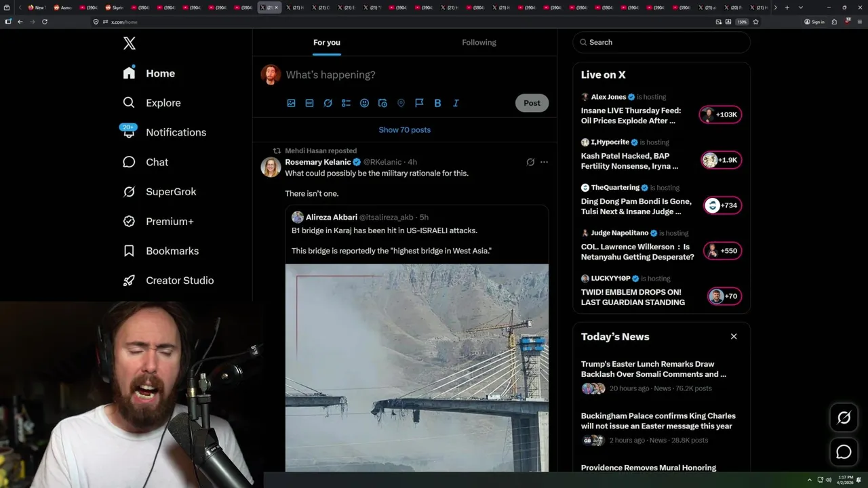
Task: Close the active X browser tab
Action: coord(276,7)
